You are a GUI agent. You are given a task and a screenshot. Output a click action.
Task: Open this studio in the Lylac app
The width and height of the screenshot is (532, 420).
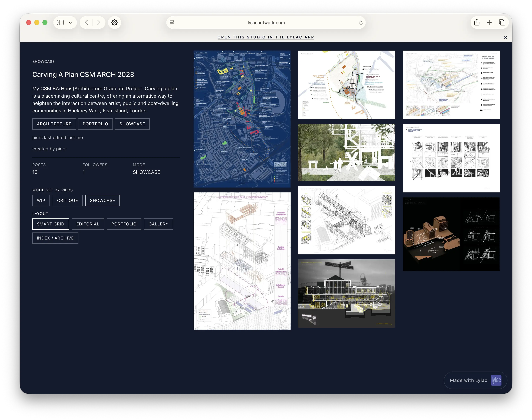[x=266, y=37]
